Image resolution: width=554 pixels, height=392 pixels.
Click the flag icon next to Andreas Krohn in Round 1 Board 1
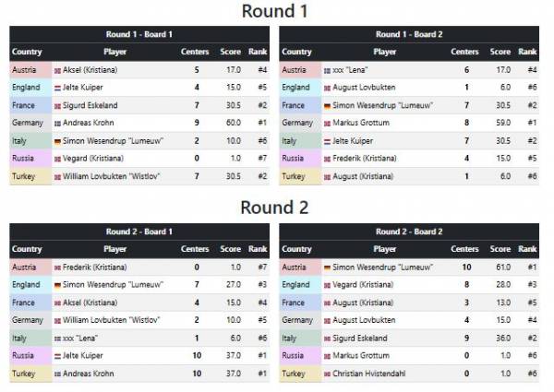(x=57, y=124)
